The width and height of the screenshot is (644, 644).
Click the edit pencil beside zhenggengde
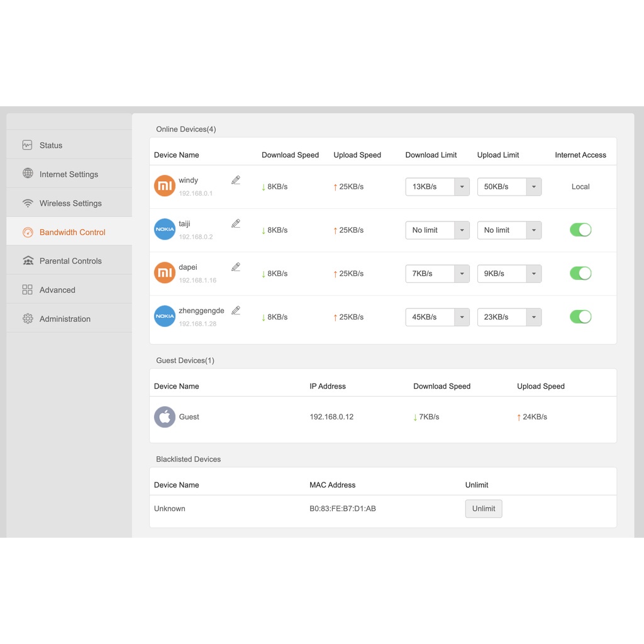(x=236, y=310)
